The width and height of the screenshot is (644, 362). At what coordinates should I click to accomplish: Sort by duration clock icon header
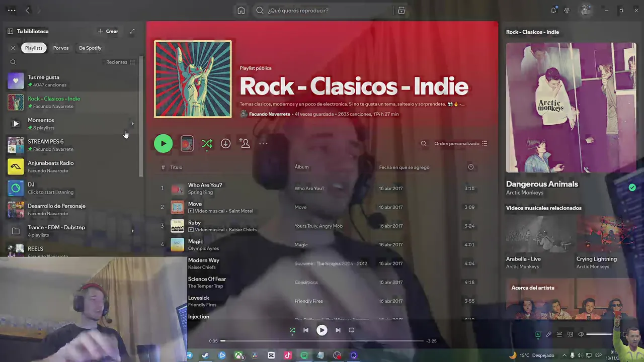(x=471, y=167)
